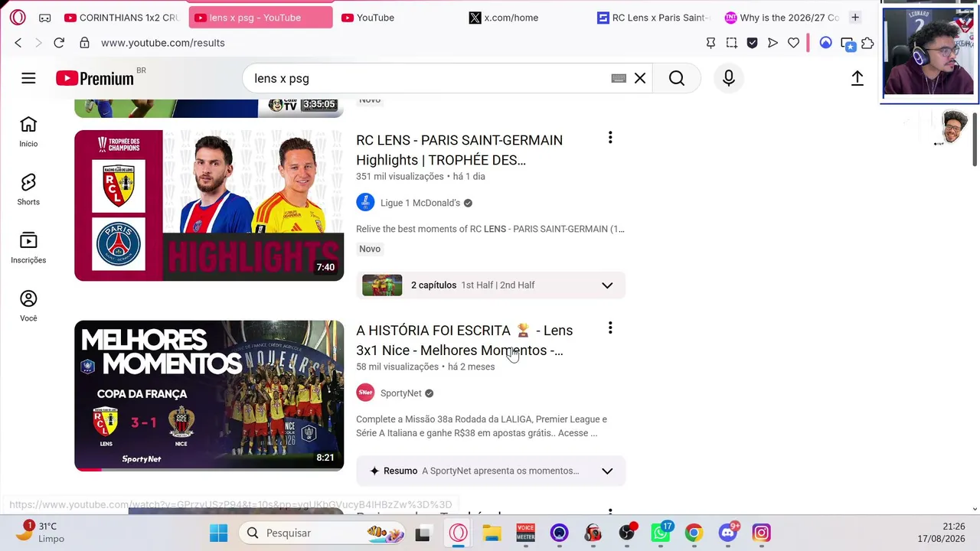Screen dimensions: 980x551
Task: Run search with the magnifier button
Action: coord(677,78)
